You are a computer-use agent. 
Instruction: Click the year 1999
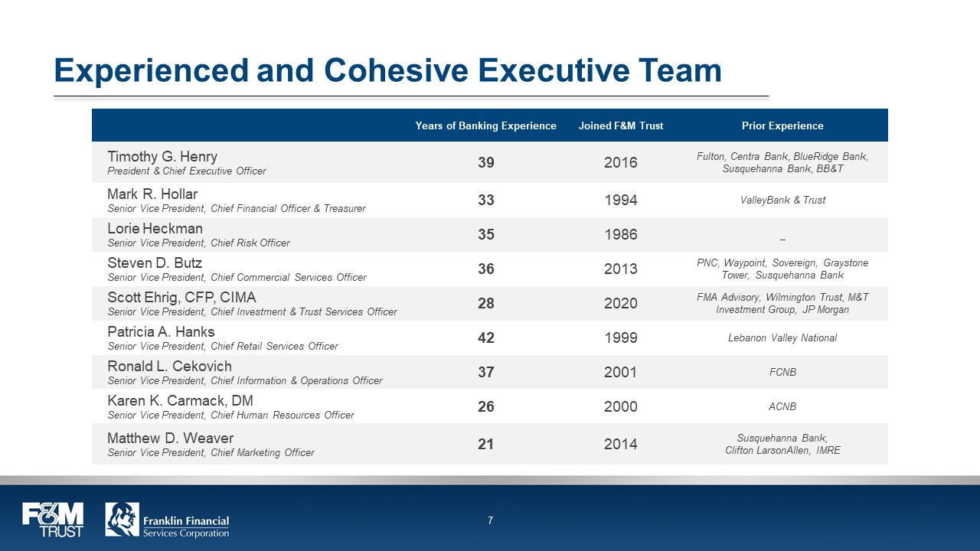(620, 337)
